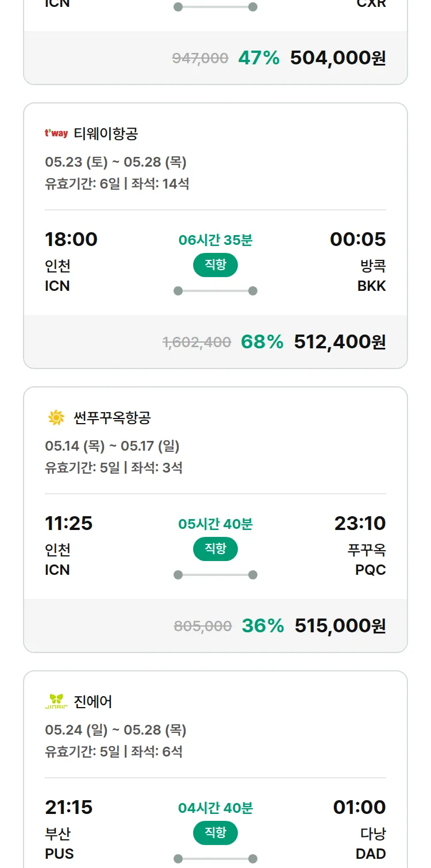Click the 47% discount label

[x=259, y=58]
